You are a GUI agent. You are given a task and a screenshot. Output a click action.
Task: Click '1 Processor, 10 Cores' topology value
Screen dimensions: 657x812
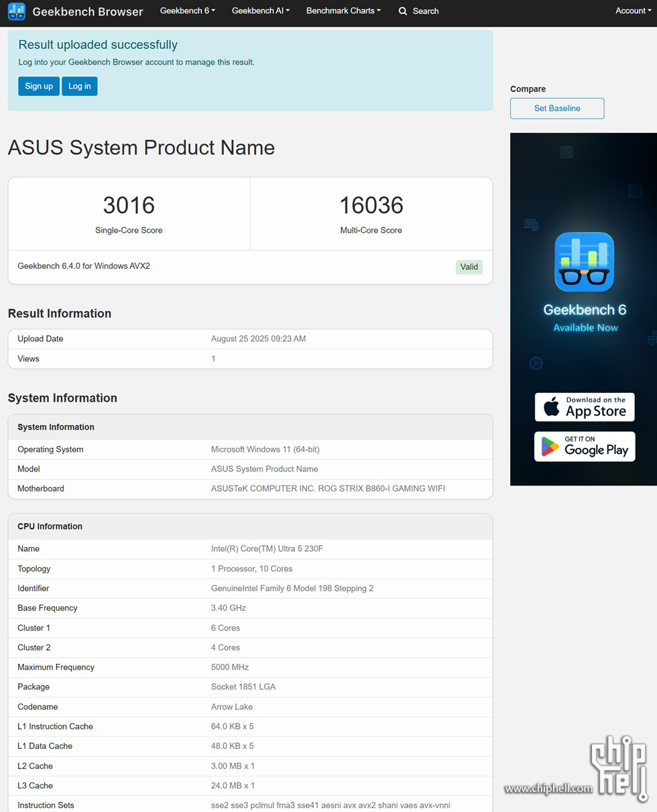click(252, 569)
